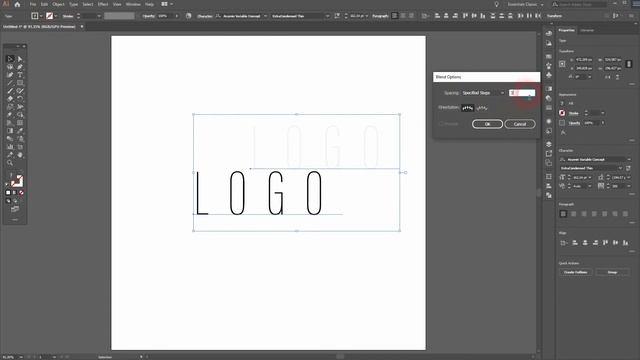
Task: Click the stroke swatch in Appearance section
Action: tap(562, 113)
